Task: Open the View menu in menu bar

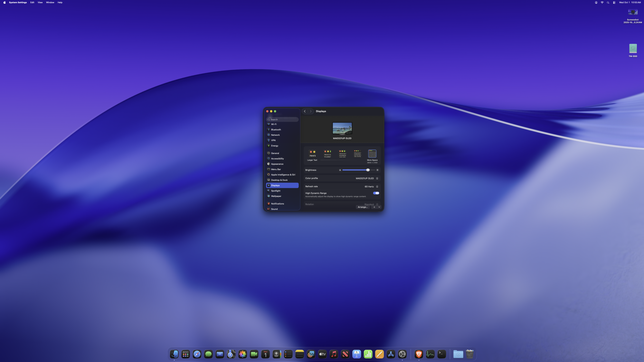Action: tap(40, 2)
